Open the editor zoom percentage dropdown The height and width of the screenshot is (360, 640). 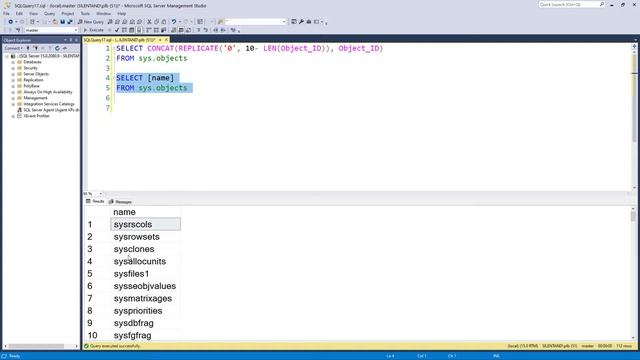click(100, 194)
